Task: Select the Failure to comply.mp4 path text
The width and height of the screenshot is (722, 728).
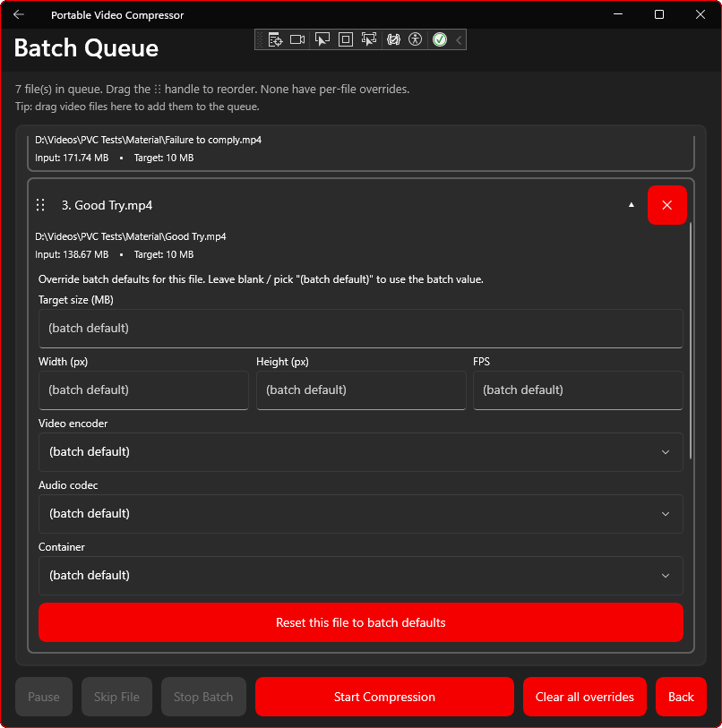Action: pos(148,140)
